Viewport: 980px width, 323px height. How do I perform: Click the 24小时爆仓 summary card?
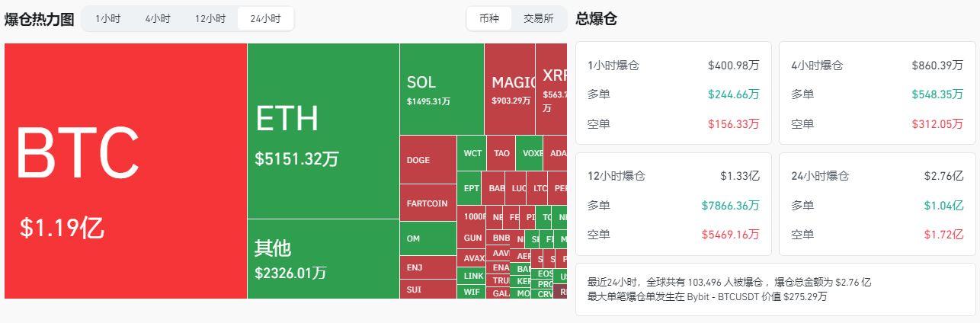(x=877, y=204)
